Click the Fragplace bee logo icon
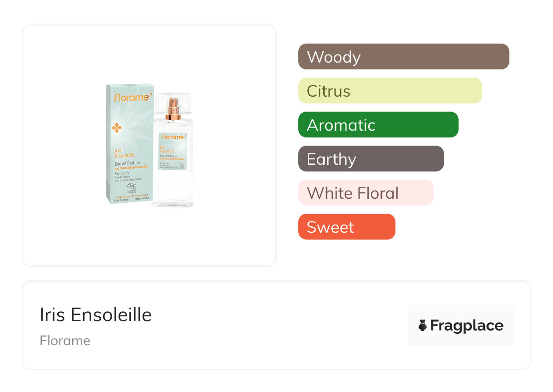Image resolution: width=553 pixels, height=392 pixels. click(423, 325)
